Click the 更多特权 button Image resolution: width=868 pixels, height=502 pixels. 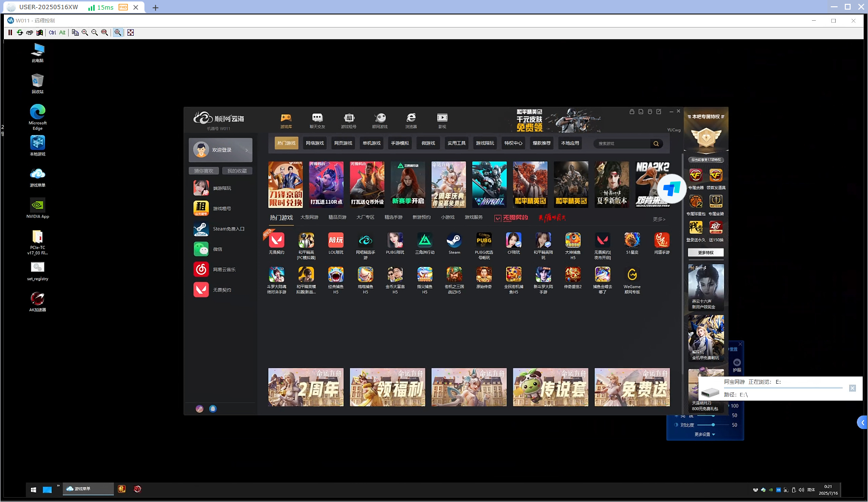(x=706, y=252)
